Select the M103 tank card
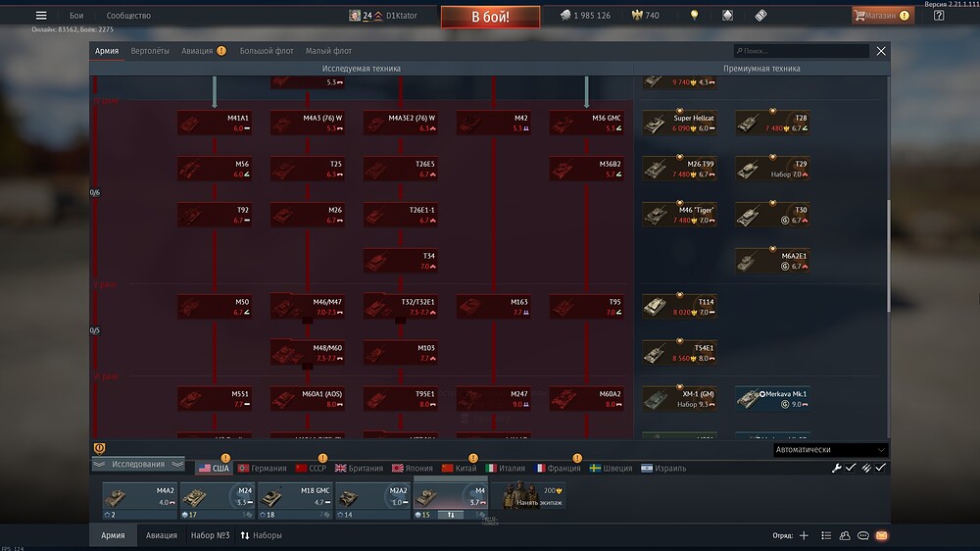 401,353
